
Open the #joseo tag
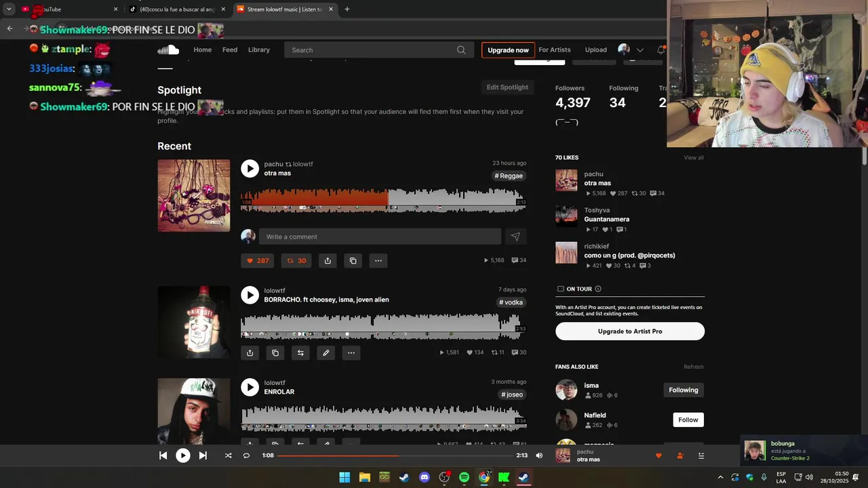pos(512,394)
